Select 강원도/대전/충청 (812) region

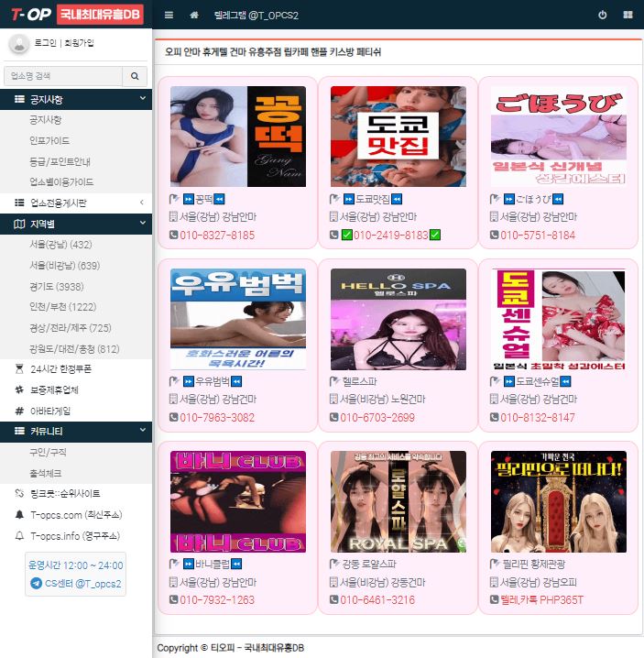tap(75, 349)
